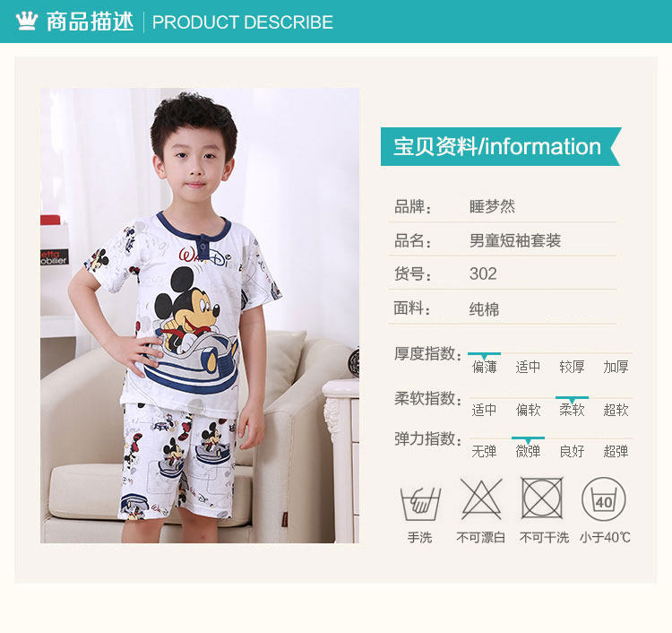Click the 40 degree wash icon
The height and width of the screenshot is (633, 672).
(603, 499)
